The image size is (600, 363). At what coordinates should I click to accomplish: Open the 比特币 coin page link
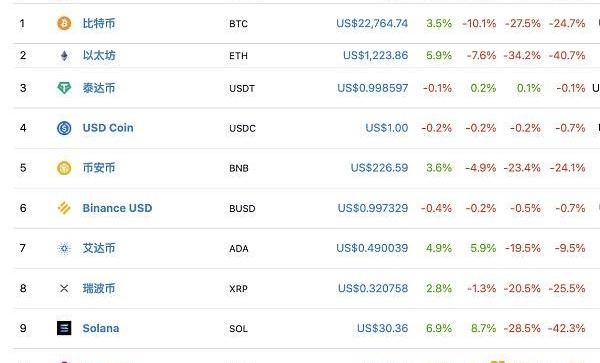pyautogui.click(x=99, y=23)
